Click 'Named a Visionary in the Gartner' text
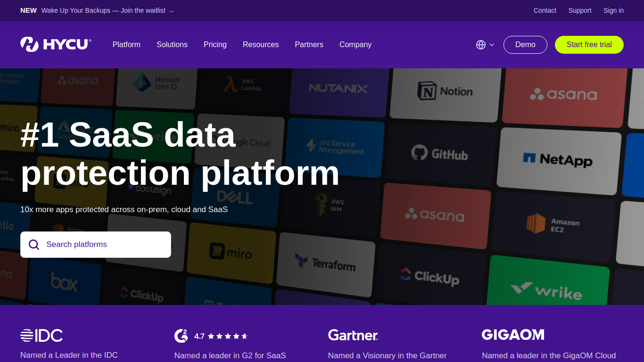Viewport: 644px width, 362px height. coord(388,356)
